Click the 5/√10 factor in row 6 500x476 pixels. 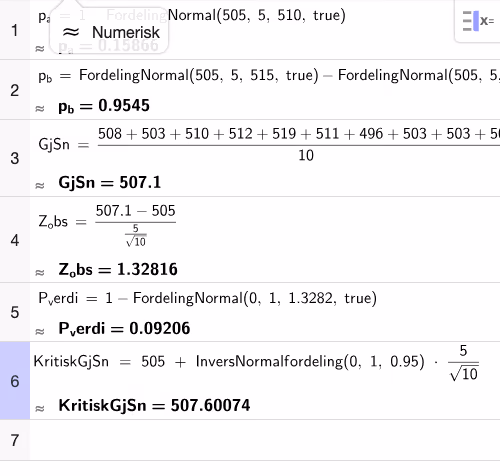[x=464, y=363]
